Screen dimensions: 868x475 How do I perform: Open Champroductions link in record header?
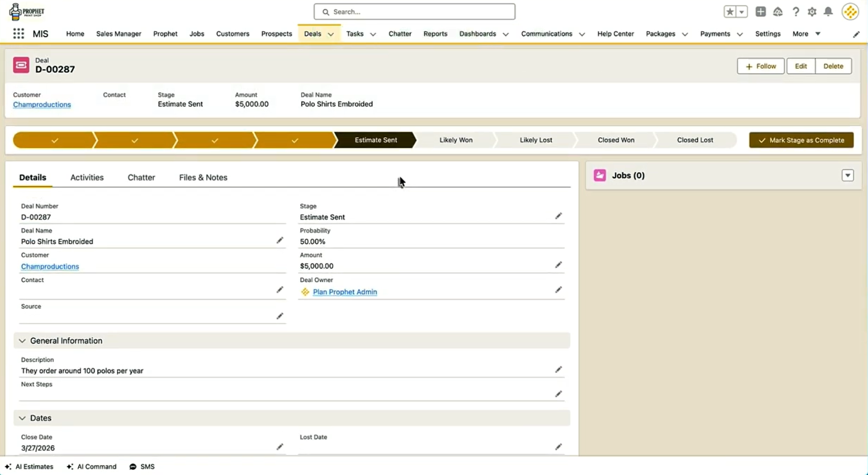[42, 105]
